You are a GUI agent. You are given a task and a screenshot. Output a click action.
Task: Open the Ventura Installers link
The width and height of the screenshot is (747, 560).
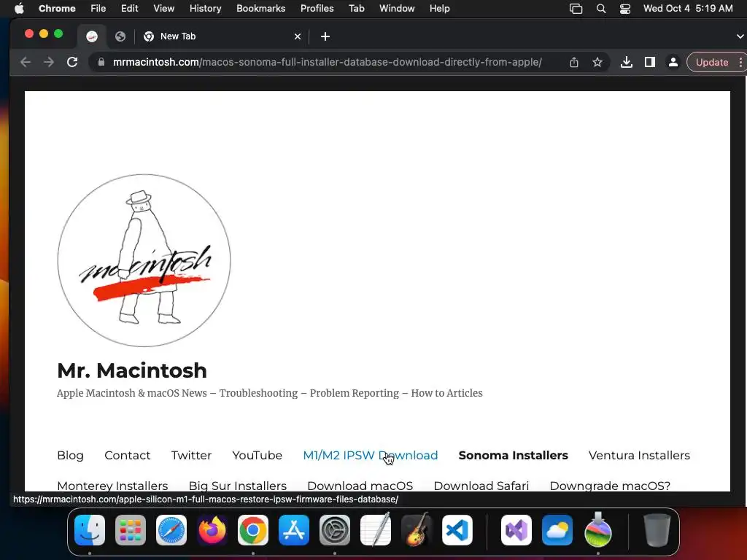[639, 455]
